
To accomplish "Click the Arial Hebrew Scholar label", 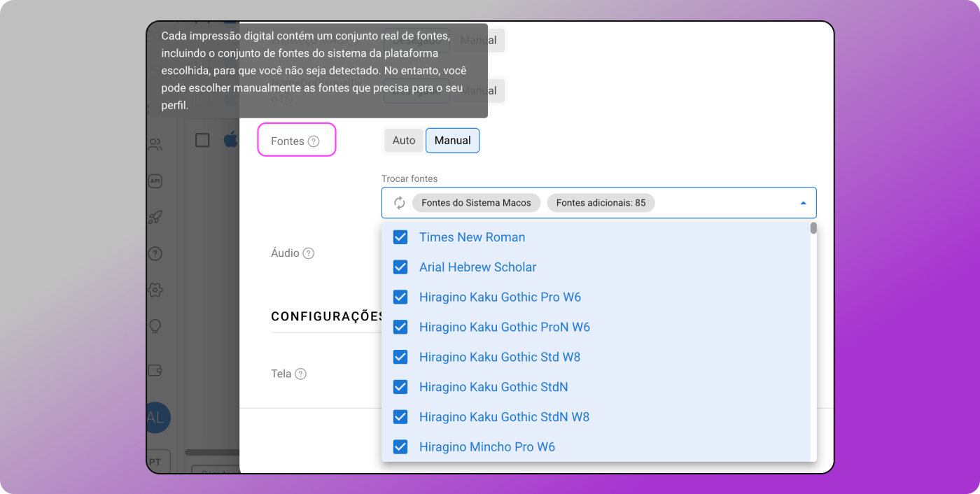I will [477, 267].
